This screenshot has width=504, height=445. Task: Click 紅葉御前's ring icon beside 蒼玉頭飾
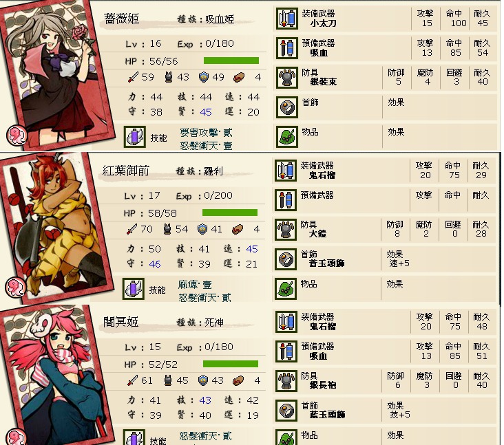[286, 259]
